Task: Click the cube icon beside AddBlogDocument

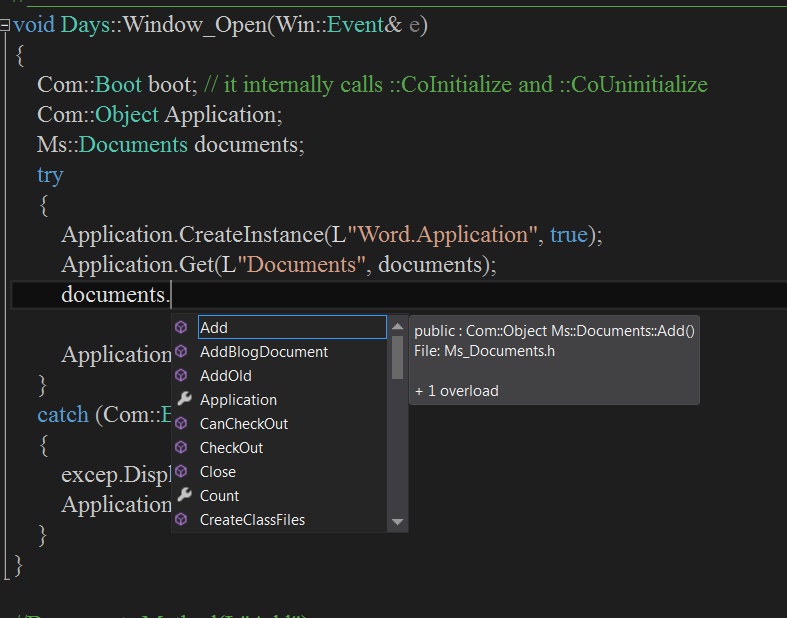Action: tap(181, 351)
